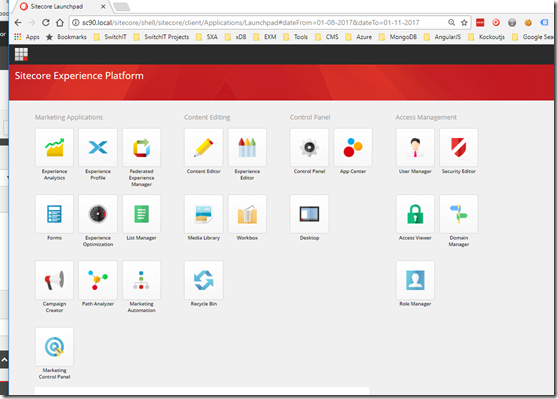Open Experience Analytics app

(54, 148)
